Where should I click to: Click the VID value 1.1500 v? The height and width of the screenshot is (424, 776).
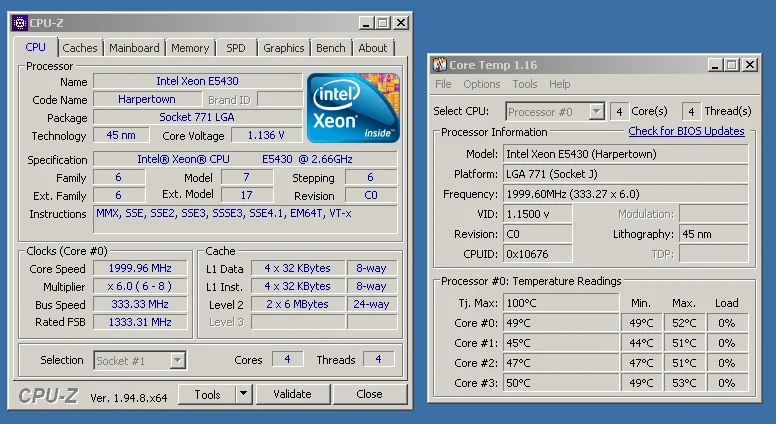pyautogui.click(x=538, y=214)
